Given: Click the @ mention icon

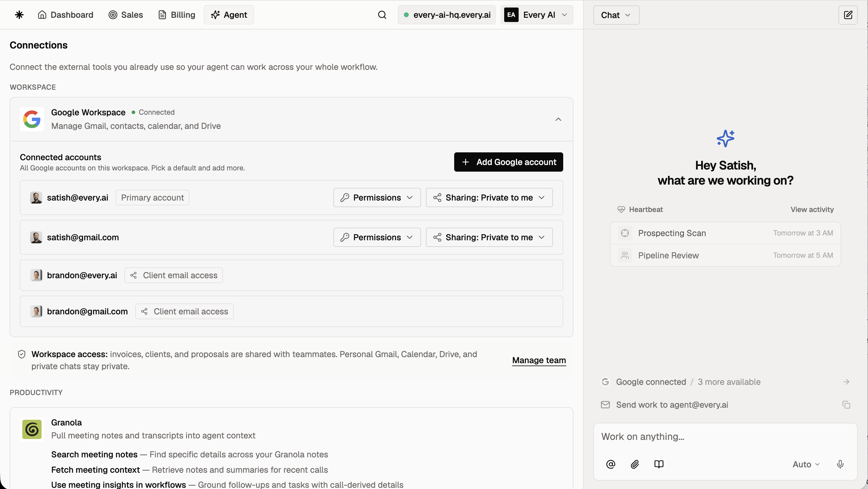Looking at the screenshot, I should [x=610, y=464].
